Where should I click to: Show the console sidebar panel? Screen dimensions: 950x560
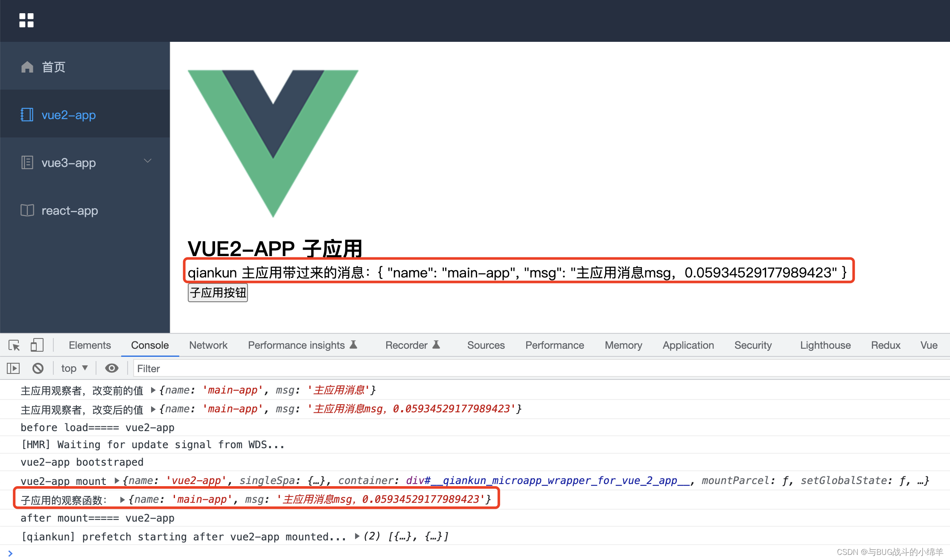click(13, 368)
